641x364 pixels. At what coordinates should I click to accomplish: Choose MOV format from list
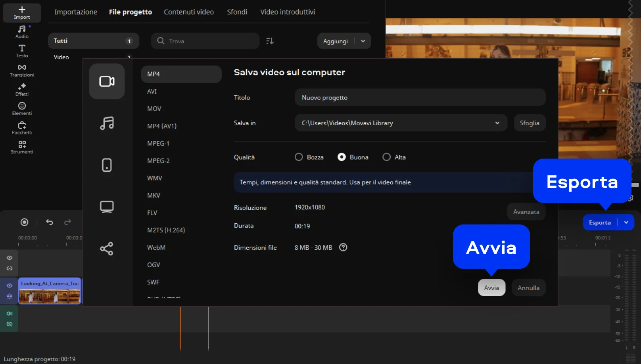click(154, 109)
